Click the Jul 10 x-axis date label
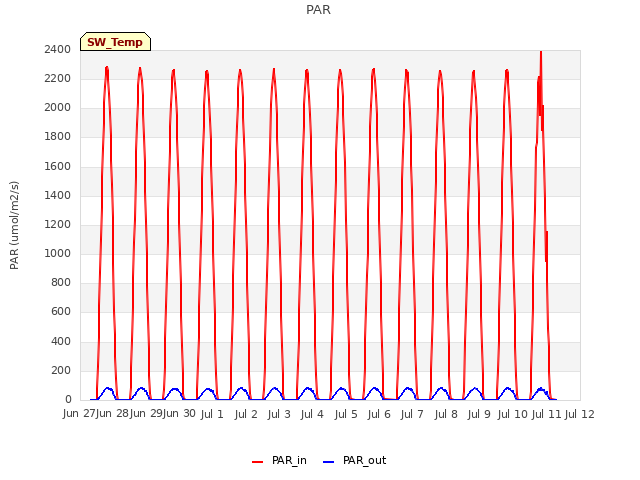This screenshot has width=640, height=480. click(x=513, y=414)
